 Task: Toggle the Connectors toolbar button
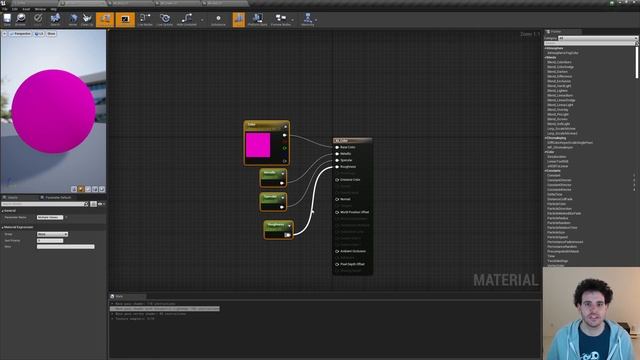pos(105,19)
